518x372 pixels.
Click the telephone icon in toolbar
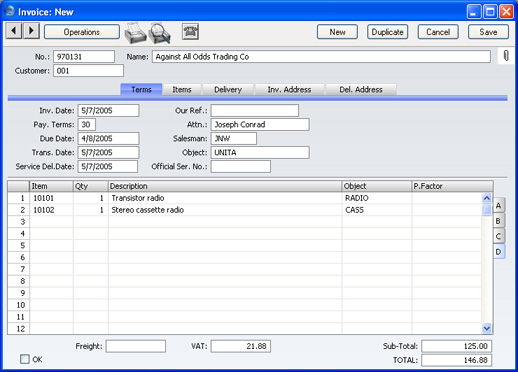pyautogui.click(x=190, y=32)
